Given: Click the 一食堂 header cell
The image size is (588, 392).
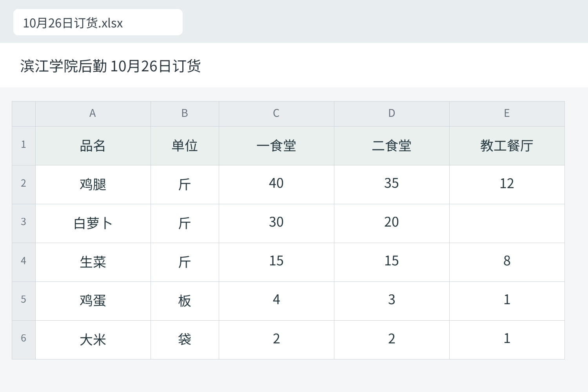Looking at the screenshot, I should [x=276, y=146].
